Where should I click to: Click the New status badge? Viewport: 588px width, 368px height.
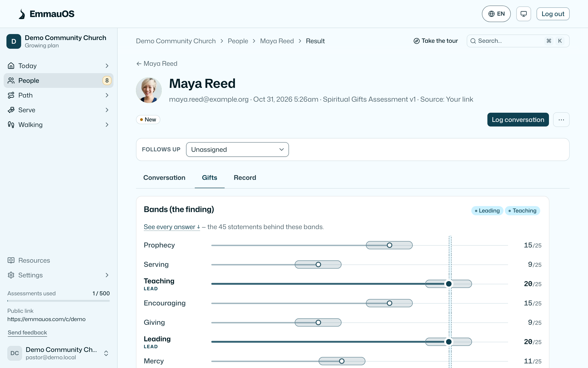(x=148, y=120)
